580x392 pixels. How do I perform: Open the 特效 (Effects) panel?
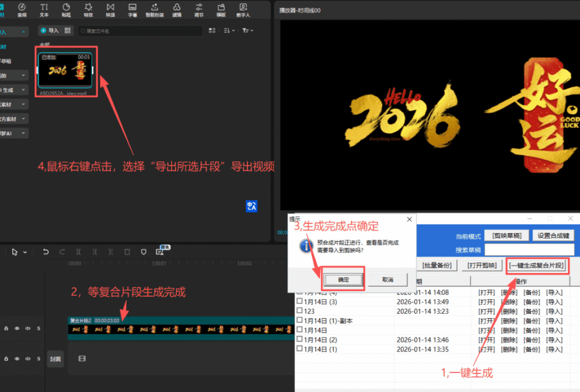pyautogui.click(x=89, y=10)
